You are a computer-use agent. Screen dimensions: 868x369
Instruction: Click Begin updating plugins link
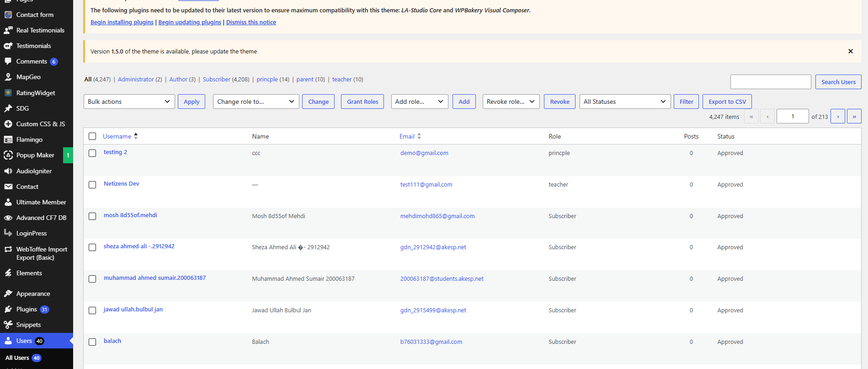[190, 22]
